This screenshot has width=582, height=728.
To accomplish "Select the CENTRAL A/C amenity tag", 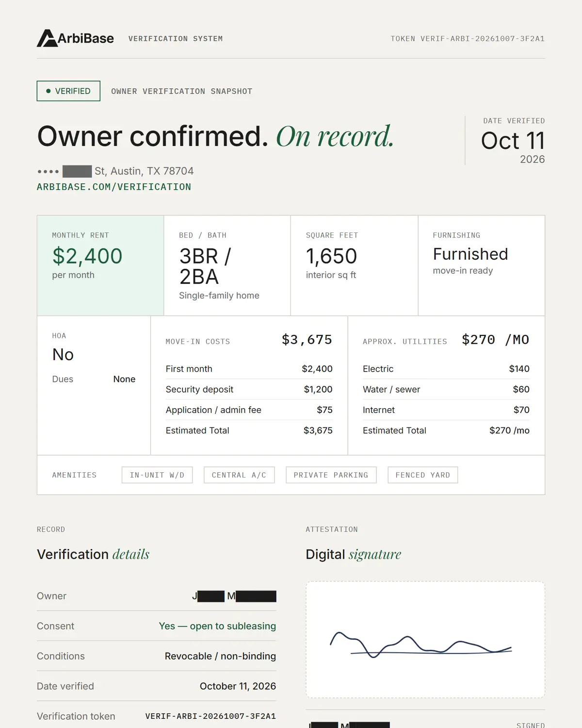I will pos(239,475).
